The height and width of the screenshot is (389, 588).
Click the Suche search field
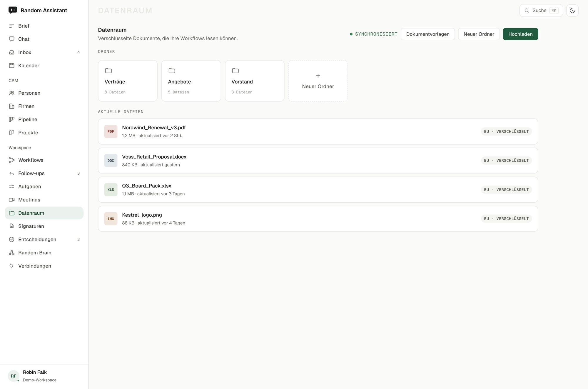coord(541,11)
